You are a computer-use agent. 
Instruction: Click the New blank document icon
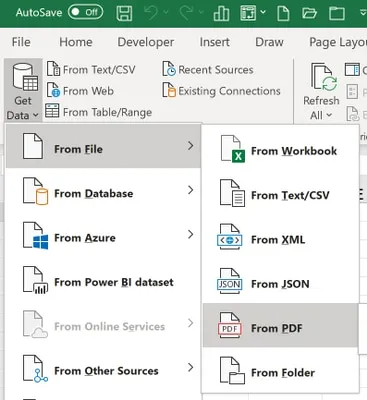(283, 13)
